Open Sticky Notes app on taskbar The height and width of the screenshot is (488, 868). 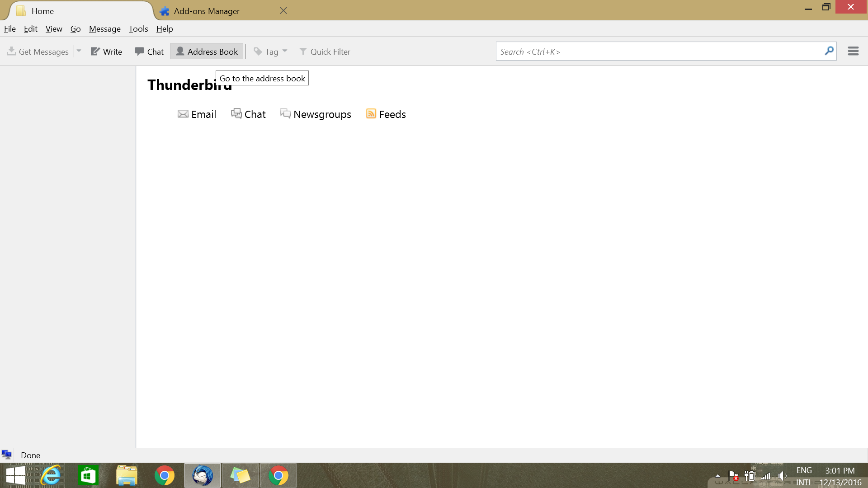(x=241, y=475)
